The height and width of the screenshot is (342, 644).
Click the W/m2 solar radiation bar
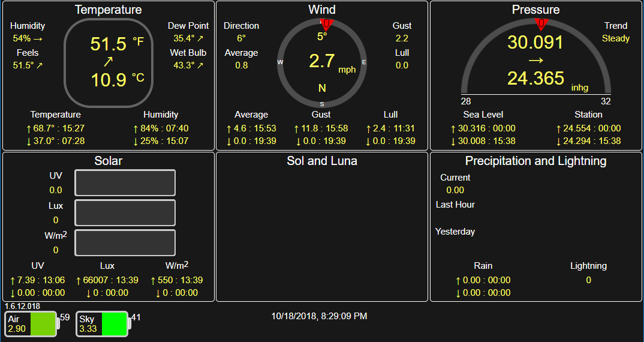coord(125,243)
